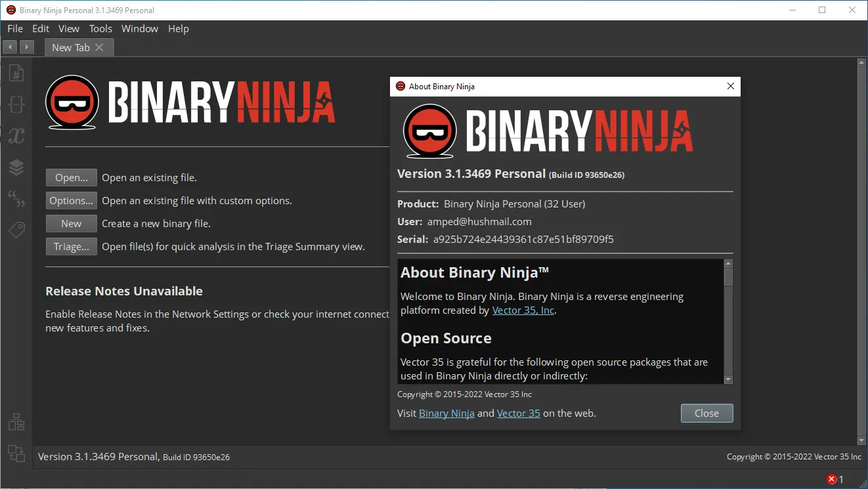Click the New button
The height and width of the screenshot is (489, 868).
coord(72,224)
